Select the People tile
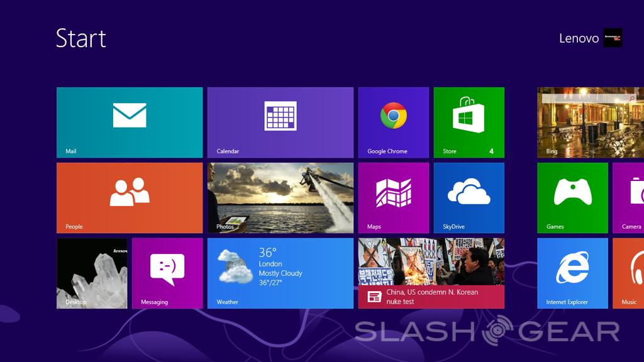Screen dimensions: 644x362 click(x=130, y=198)
